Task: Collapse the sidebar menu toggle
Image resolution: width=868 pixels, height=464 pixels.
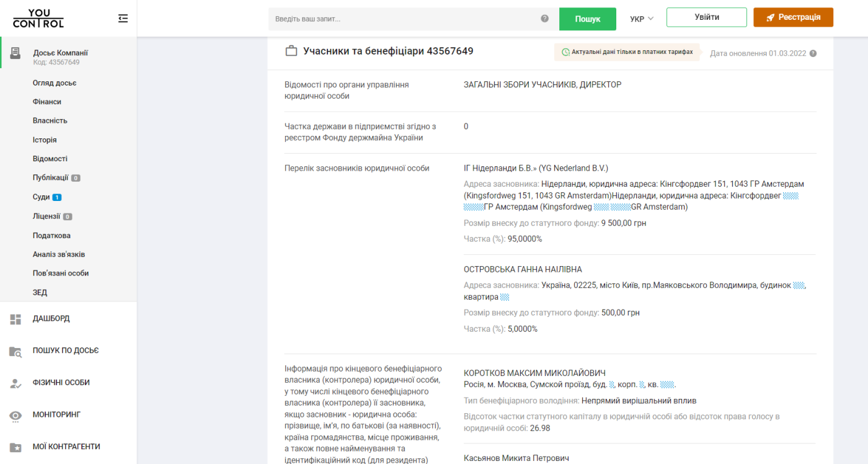Action: click(123, 19)
